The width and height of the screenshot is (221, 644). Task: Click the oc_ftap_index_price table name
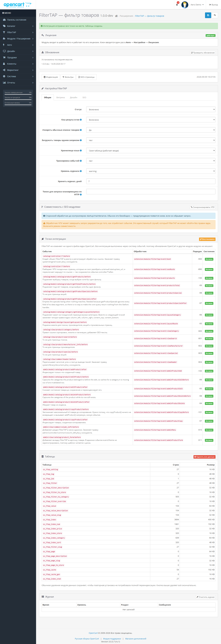coord(52,529)
